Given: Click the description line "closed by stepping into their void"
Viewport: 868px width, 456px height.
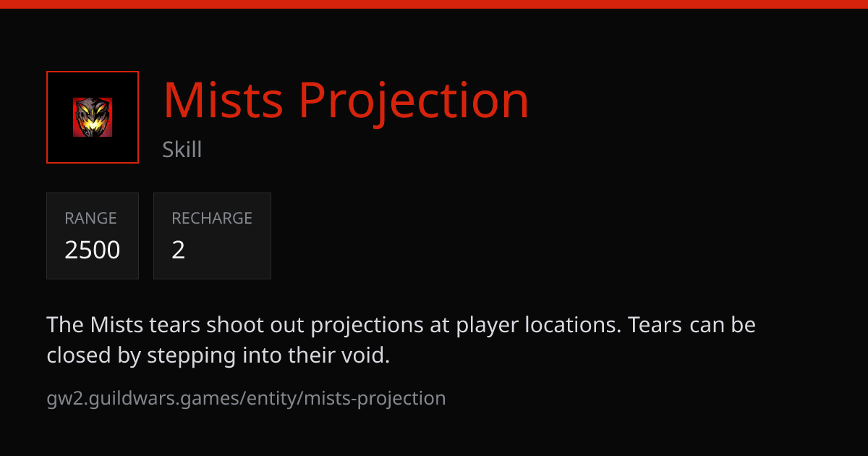Looking at the screenshot, I should tap(218, 355).
